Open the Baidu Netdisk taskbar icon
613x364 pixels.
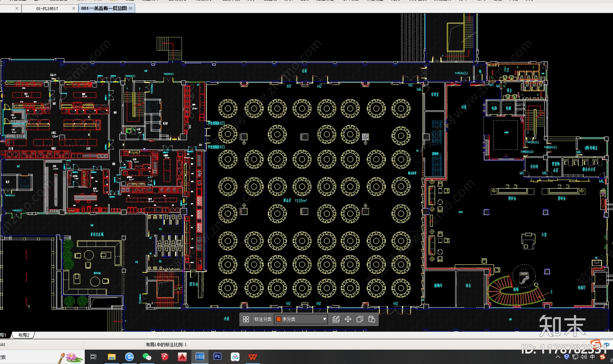coord(235,357)
